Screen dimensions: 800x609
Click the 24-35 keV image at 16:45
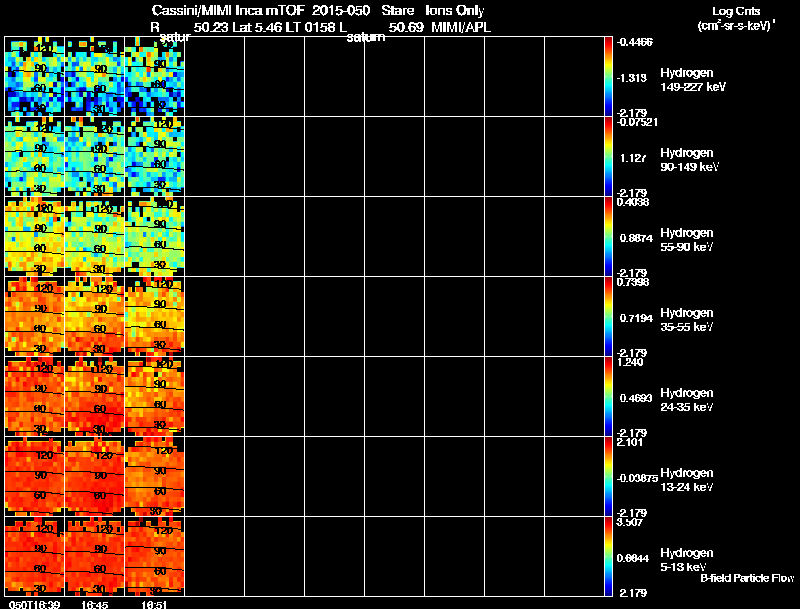coord(94,396)
